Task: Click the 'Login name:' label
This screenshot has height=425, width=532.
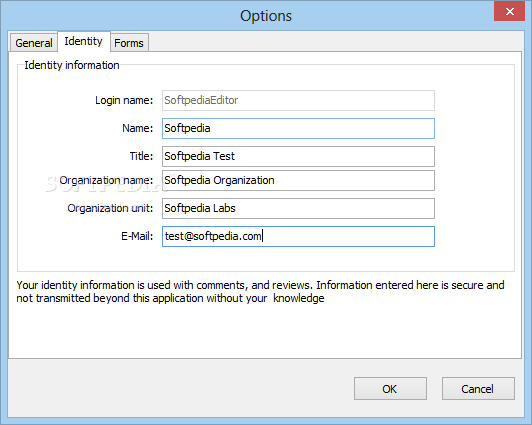Action: pyautogui.click(x=124, y=100)
